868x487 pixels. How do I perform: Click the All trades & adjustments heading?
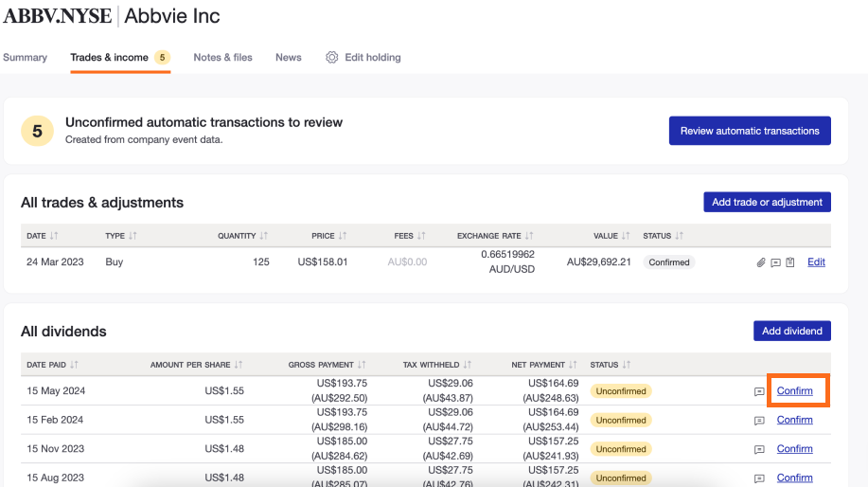point(102,203)
